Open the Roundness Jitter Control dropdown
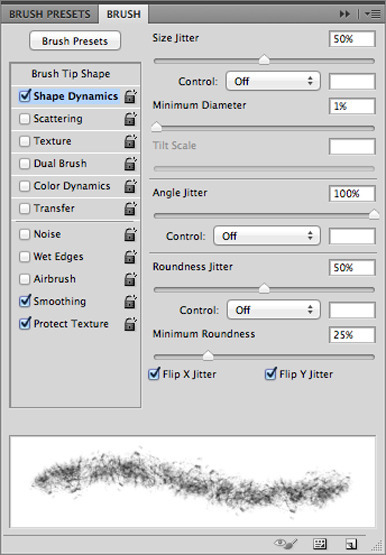 273,310
